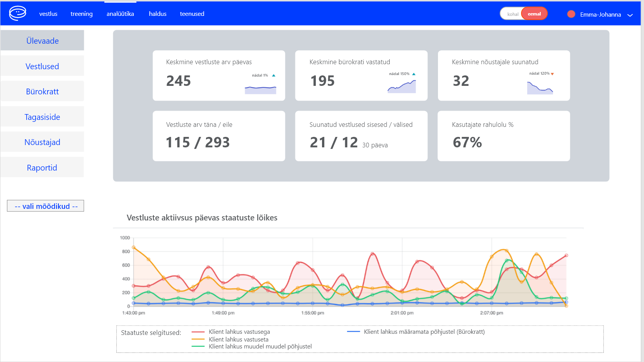Switch presence toggle to 'kohal'
Image resolution: width=644 pixels, height=362 pixels.
513,14
